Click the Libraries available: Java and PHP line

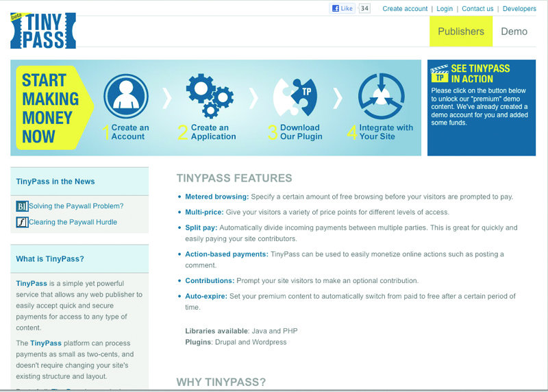pyautogui.click(x=241, y=331)
